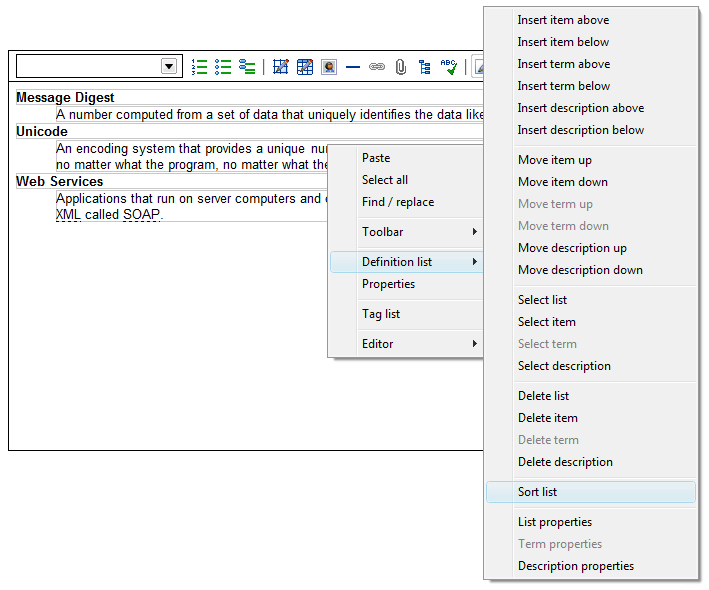Insert a horizontal rule from toolbar

pyautogui.click(x=353, y=67)
